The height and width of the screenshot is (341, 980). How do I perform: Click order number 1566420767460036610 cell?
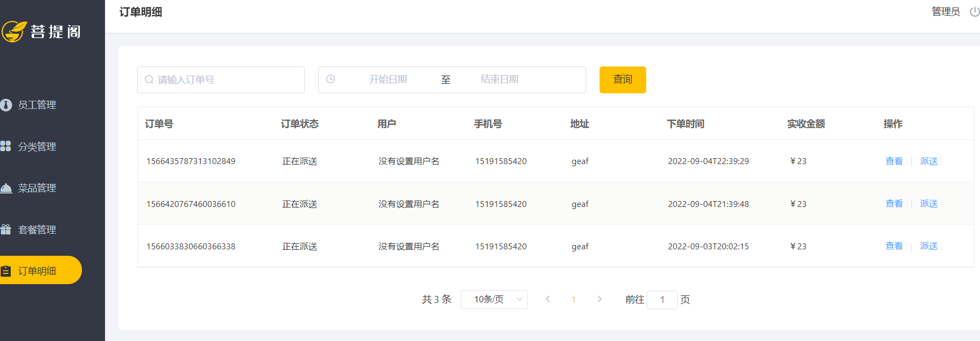click(191, 204)
